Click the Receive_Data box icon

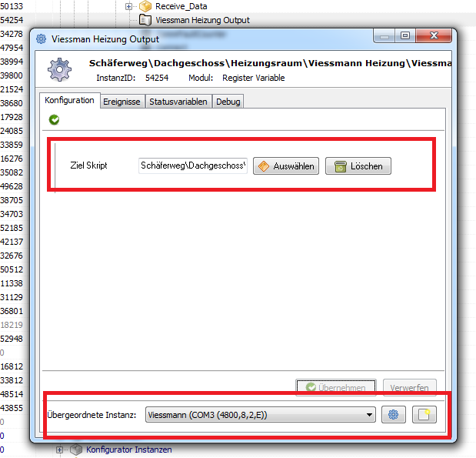pos(145,6)
